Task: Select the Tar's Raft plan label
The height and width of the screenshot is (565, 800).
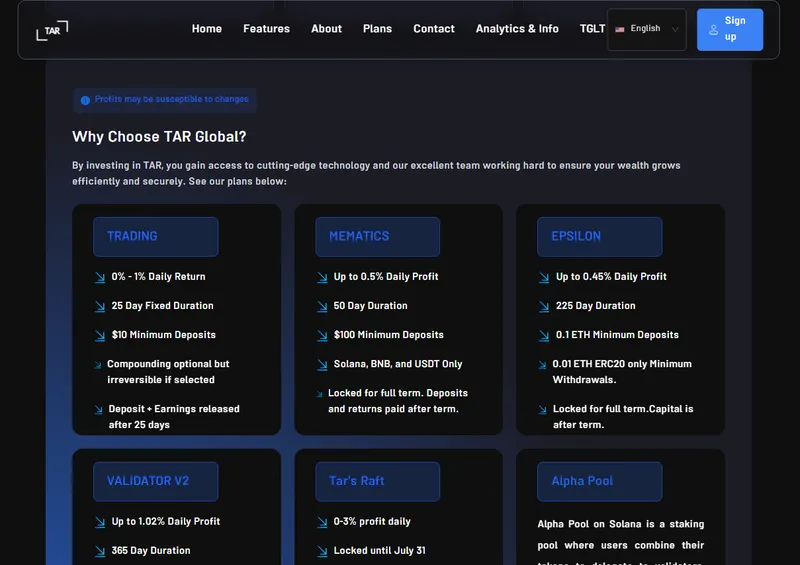Action: click(x=378, y=481)
